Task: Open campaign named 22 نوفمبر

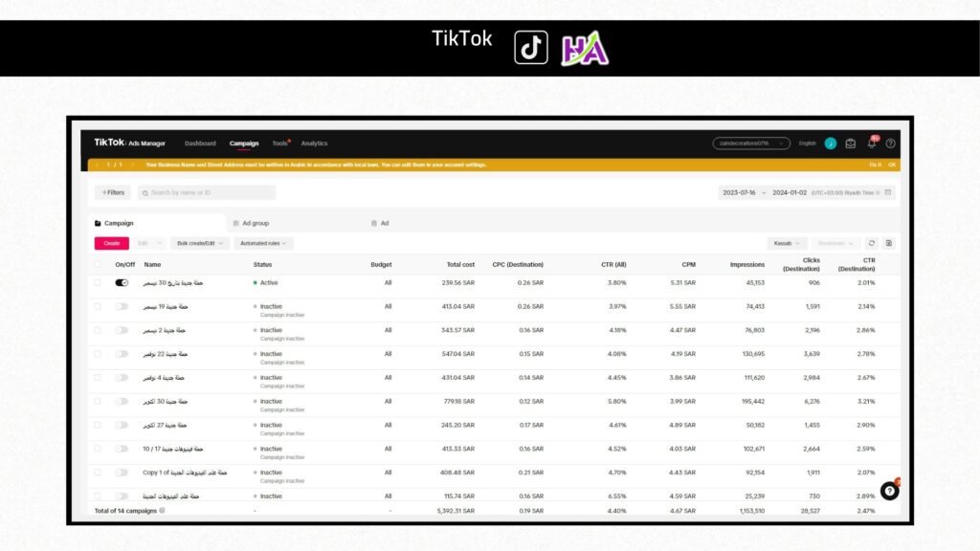Action: [x=165, y=354]
